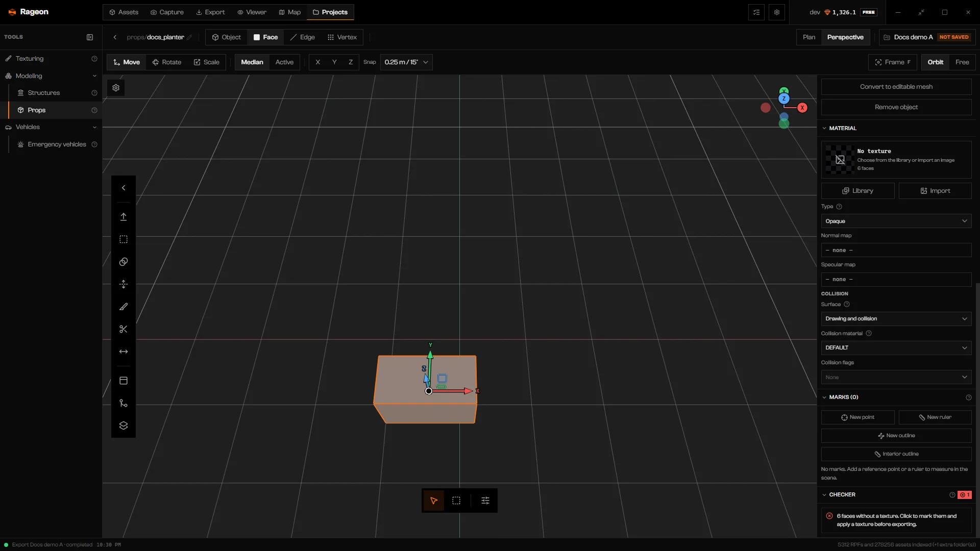The height and width of the screenshot is (551, 980).
Task: Switch to Object selection mode
Action: pyautogui.click(x=226, y=37)
